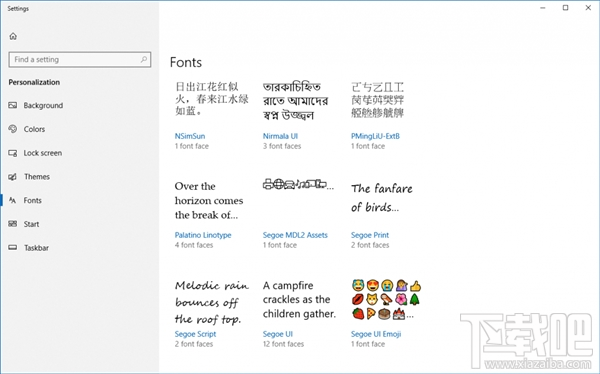Click 'Over the horizon comes' preview
600x374 pixels.
[209, 201]
